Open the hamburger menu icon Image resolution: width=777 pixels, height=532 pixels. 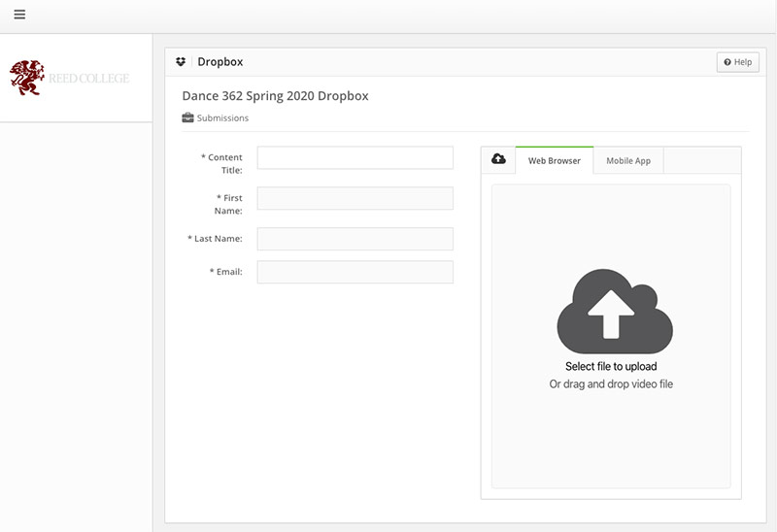[19, 15]
